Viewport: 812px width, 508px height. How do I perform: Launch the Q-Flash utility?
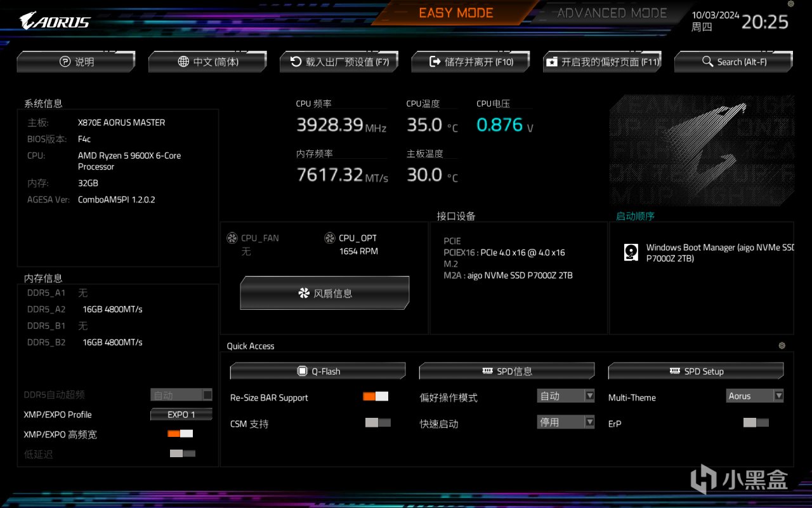click(x=318, y=371)
